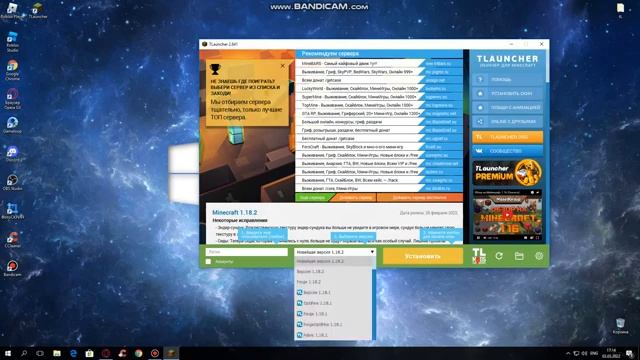Select 'Fabric 1.18.1' in dropdown list
This screenshot has width=640, height=360.
[333, 335]
